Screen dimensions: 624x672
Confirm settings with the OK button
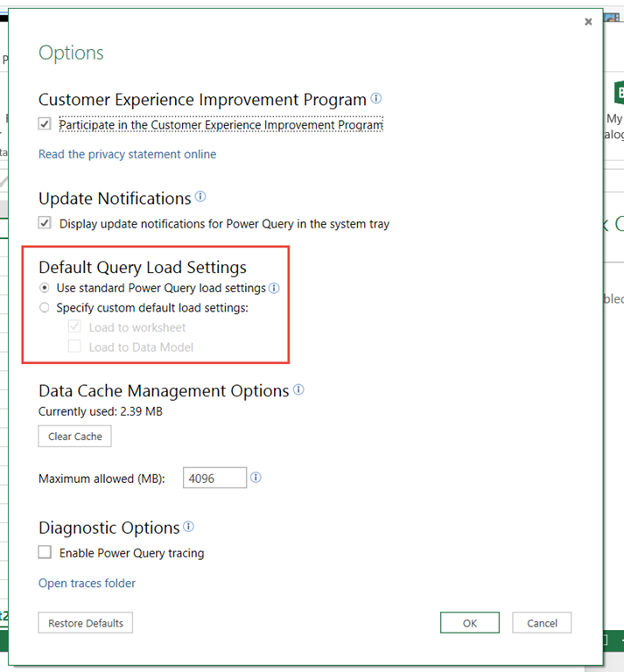[x=470, y=623]
